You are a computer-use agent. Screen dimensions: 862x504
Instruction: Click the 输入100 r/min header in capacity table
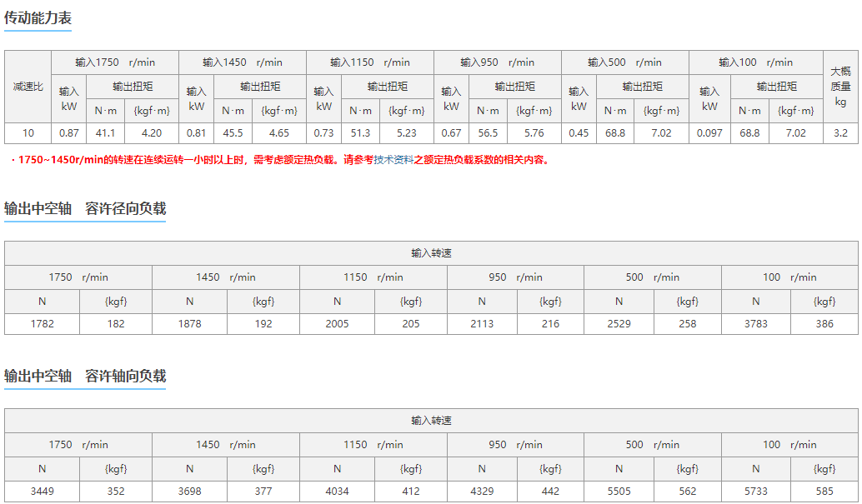[x=755, y=62]
